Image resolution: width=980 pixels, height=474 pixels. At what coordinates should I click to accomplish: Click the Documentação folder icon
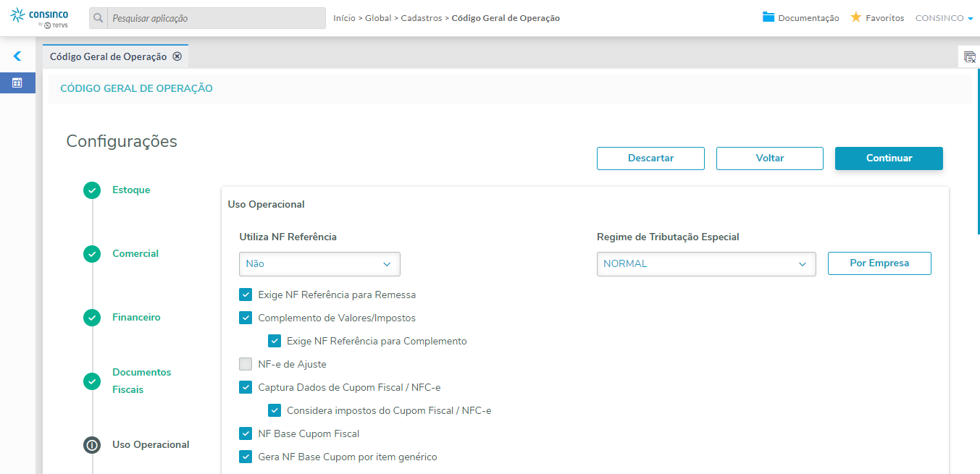click(768, 17)
